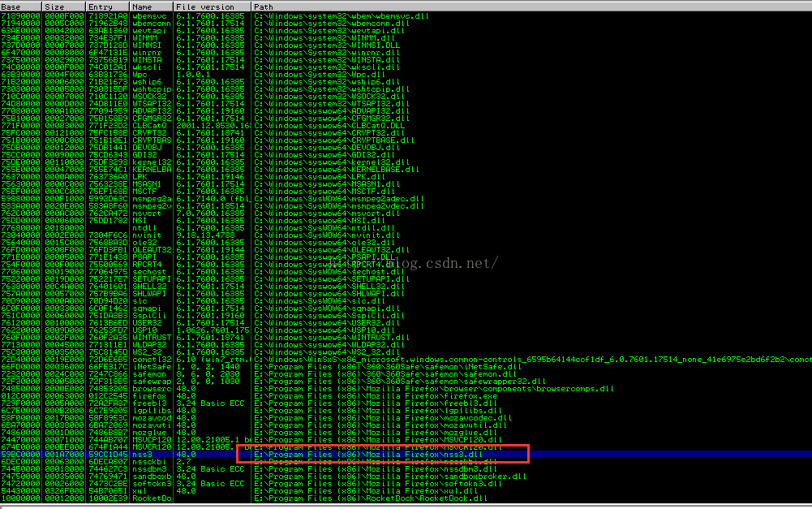Select the nssckbi module name

149,461
